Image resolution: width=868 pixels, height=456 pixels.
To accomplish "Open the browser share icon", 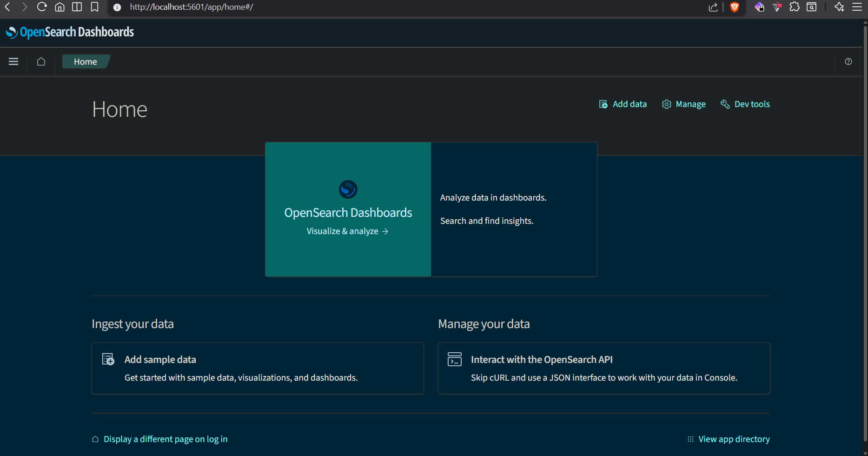I will (713, 7).
